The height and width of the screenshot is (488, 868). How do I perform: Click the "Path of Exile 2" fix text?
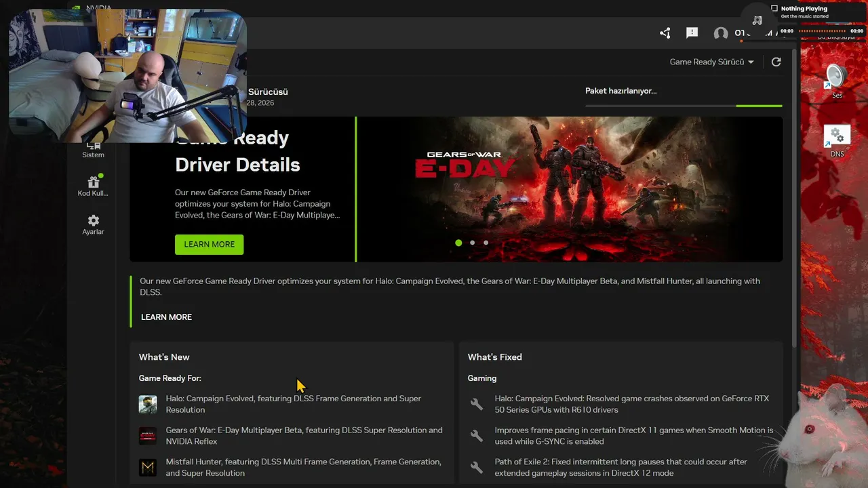(621, 467)
